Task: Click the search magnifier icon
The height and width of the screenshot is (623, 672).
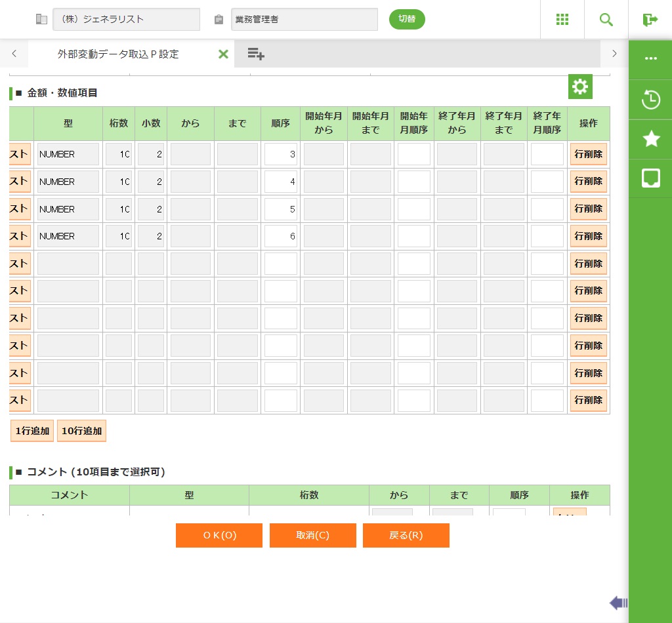Action: [x=606, y=20]
